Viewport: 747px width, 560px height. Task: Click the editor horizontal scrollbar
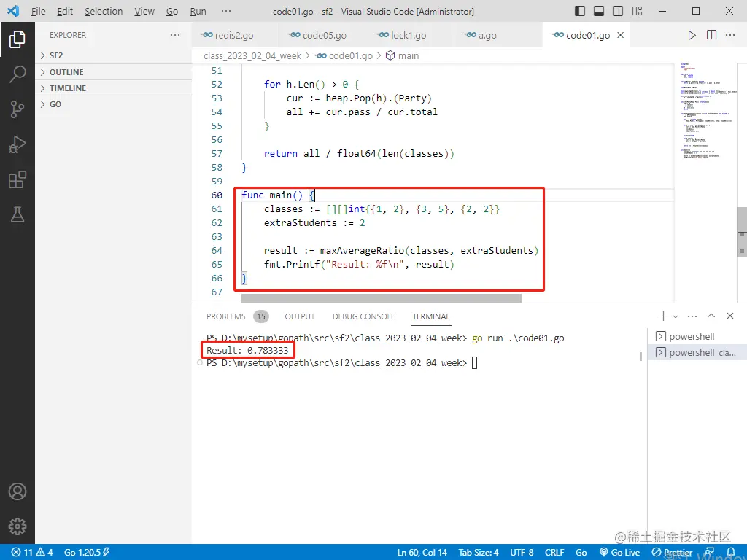tap(381, 298)
